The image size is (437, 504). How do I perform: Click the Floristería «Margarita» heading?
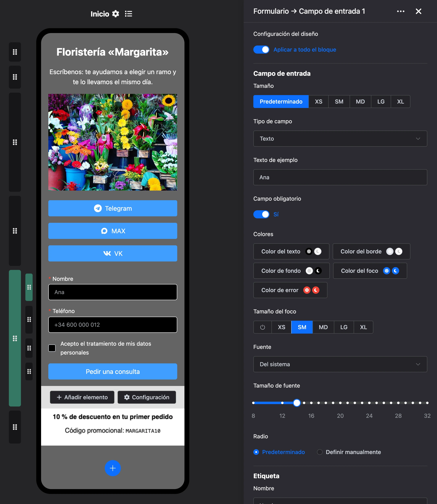pyautogui.click(x=113, y=52)
